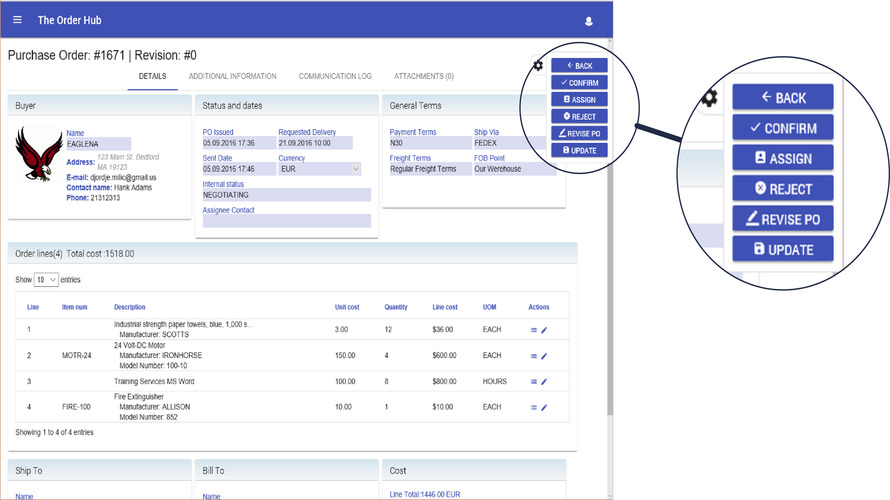Sort by the UOM column header

(489, 307)
